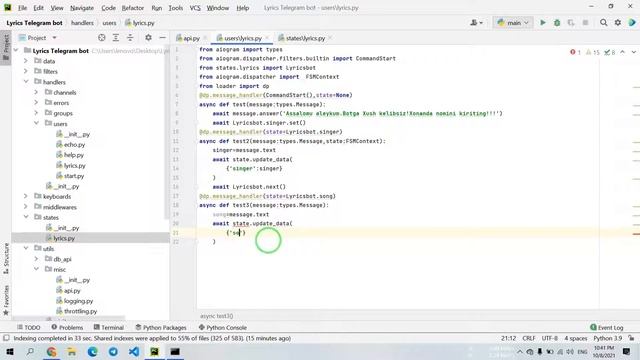Image resolution: width=640 pixels, height=360 pixels.
Task: Open Search Everywhere magnifier
Action: [603, 23]
